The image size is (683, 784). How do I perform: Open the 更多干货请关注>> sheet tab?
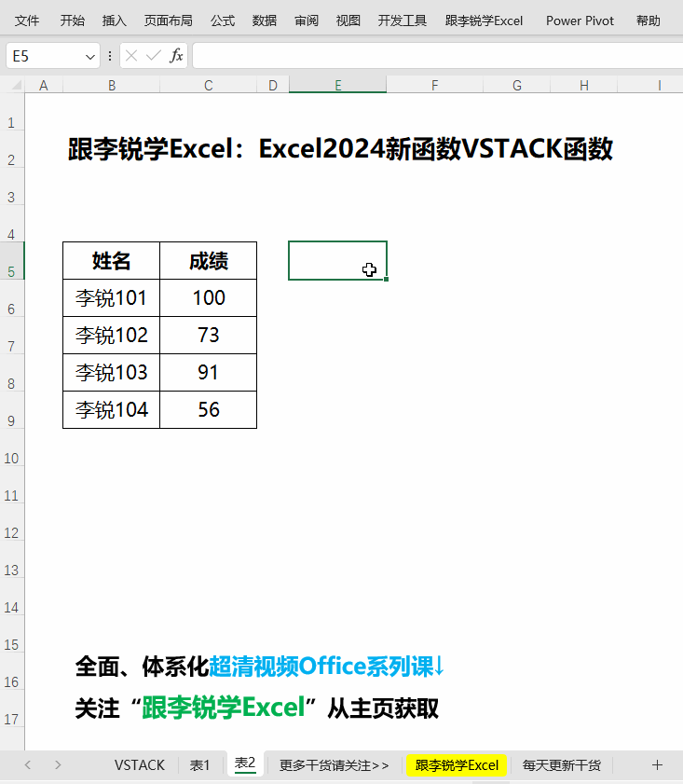(x=334, y=765)
